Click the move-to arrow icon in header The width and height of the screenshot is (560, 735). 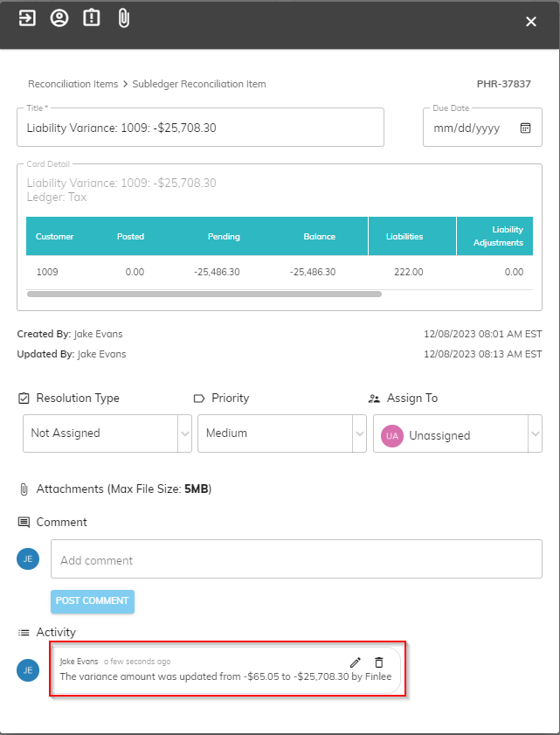tap(27, 18)
